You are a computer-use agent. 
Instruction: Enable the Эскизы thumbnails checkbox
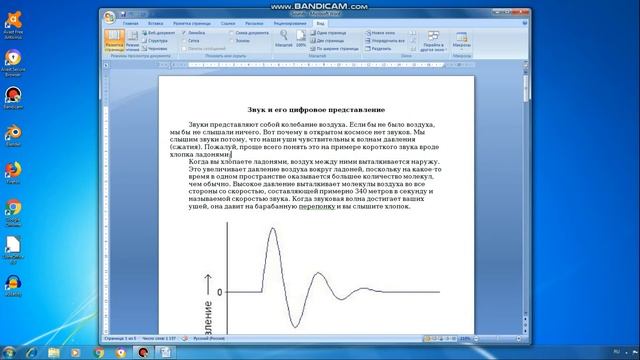point(231,41)
